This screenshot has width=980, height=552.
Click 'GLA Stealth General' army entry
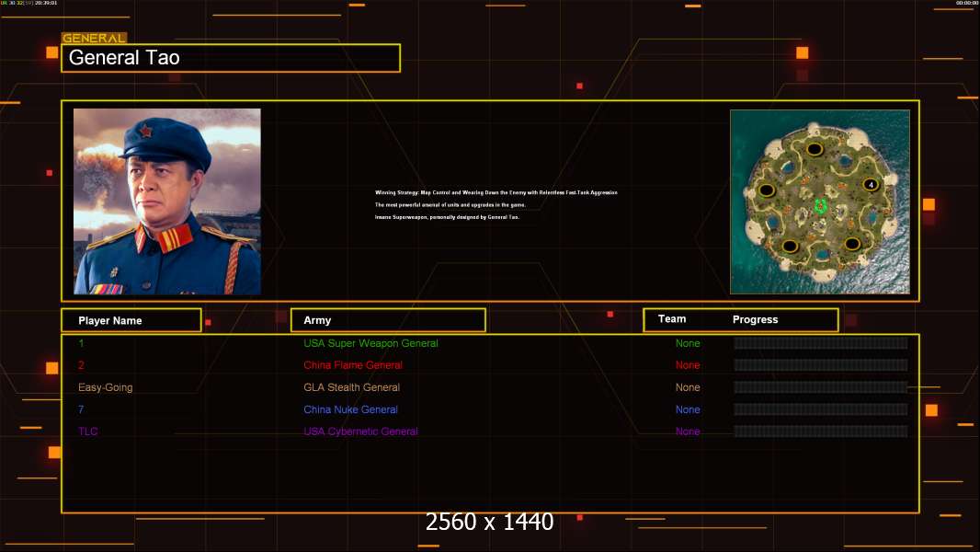coord(352,387)
